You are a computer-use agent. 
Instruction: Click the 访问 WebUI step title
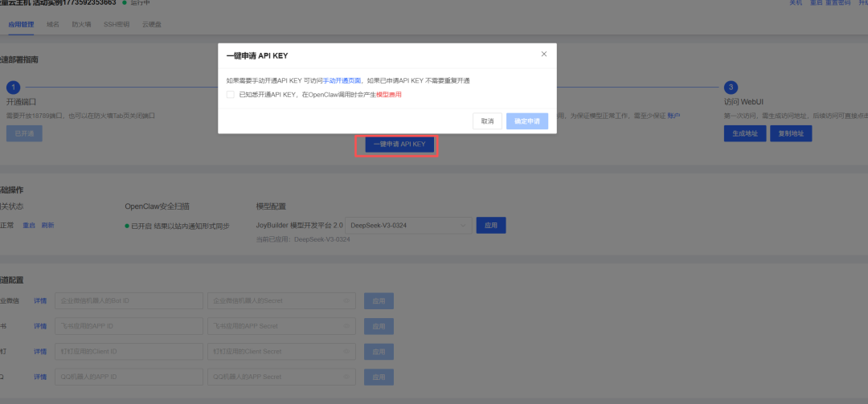745,102
